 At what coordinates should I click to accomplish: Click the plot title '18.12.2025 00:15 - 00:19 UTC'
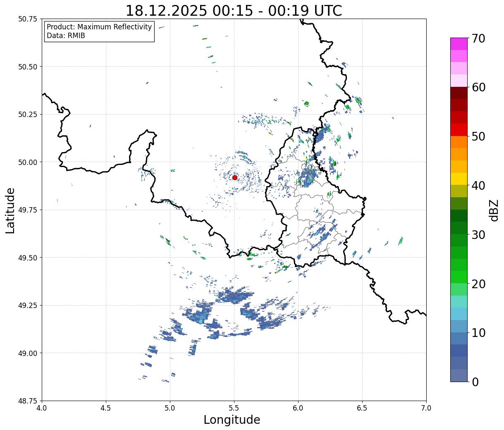(234, 11)
